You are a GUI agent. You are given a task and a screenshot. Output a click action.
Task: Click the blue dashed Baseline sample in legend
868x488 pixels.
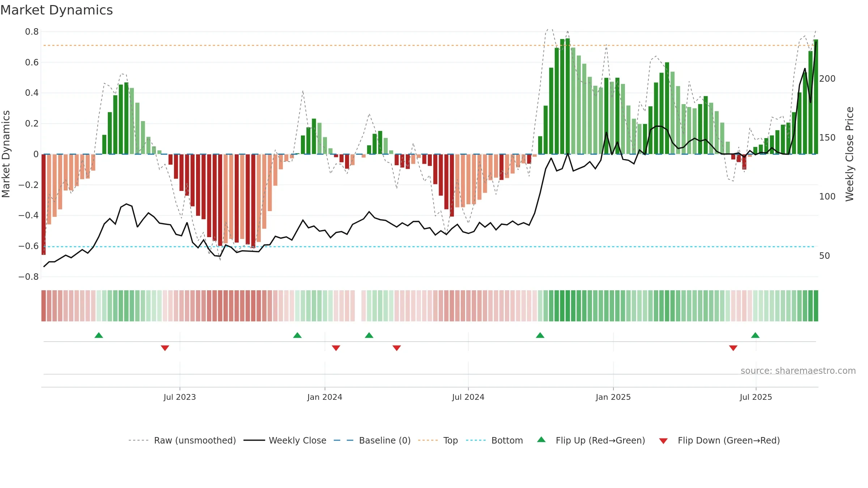point(344,440)
